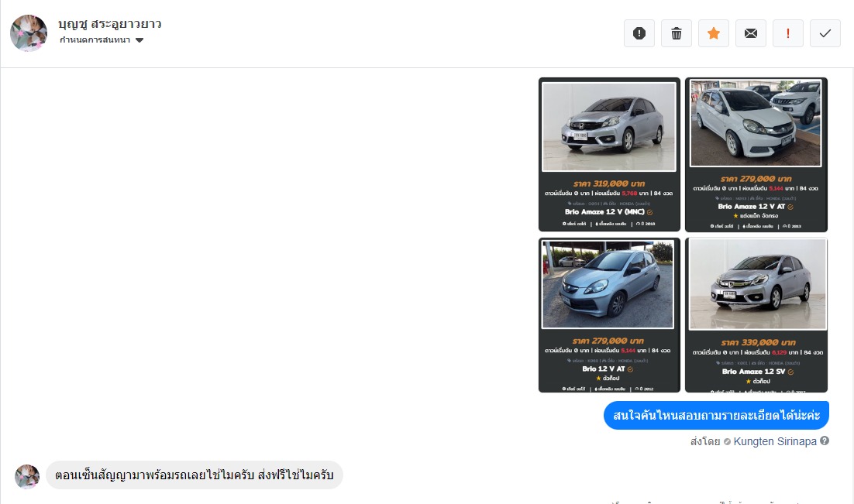Image resolution: width=854 pixels, height=504 pixels.
Task: Select price text ราคา 339,000 บาท
Action: [758, 342]
